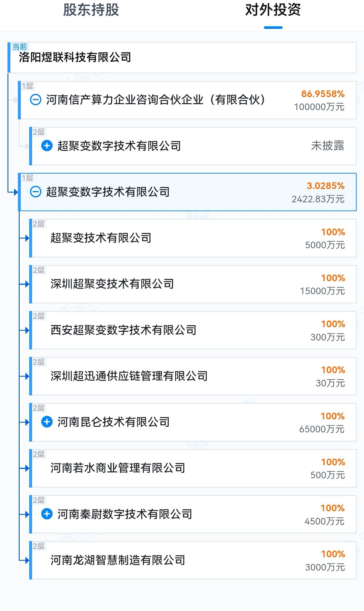Click the 未披露 status label
Image resolution: width=364 pixels, height=611 pixels.
[328, 146]
